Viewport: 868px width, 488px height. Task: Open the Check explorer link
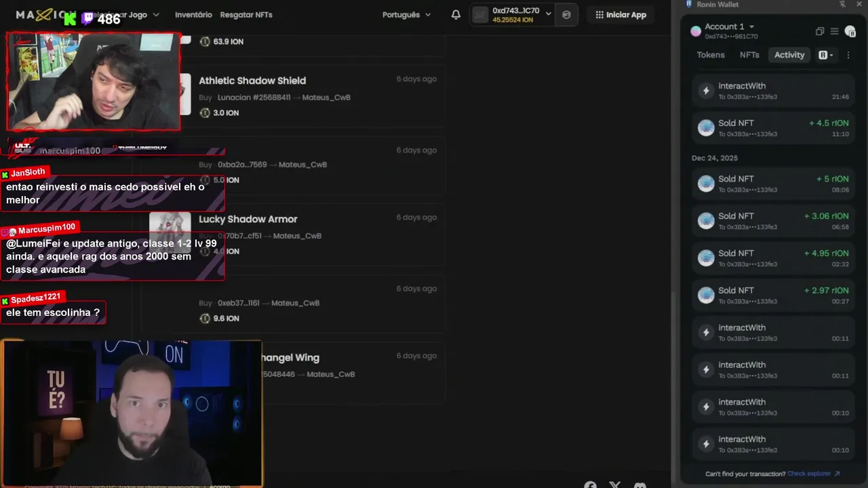(814, 474)
